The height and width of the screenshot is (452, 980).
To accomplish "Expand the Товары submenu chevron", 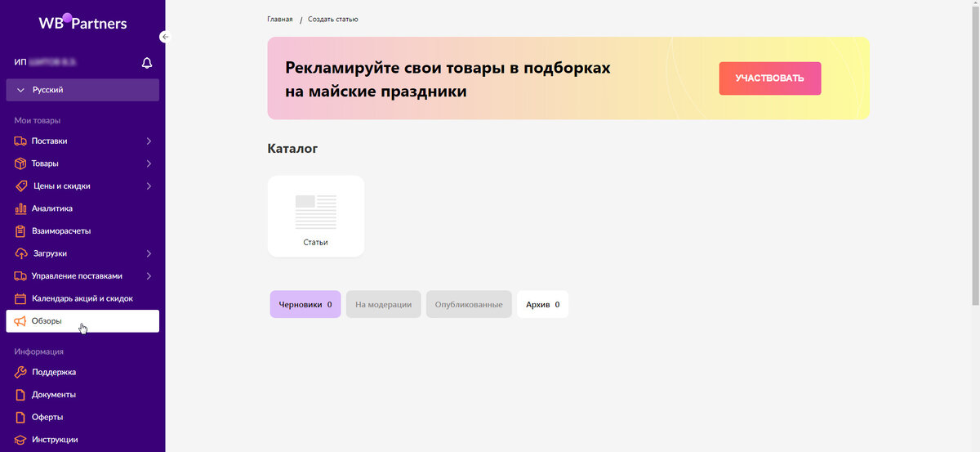I will coord(149,163).
